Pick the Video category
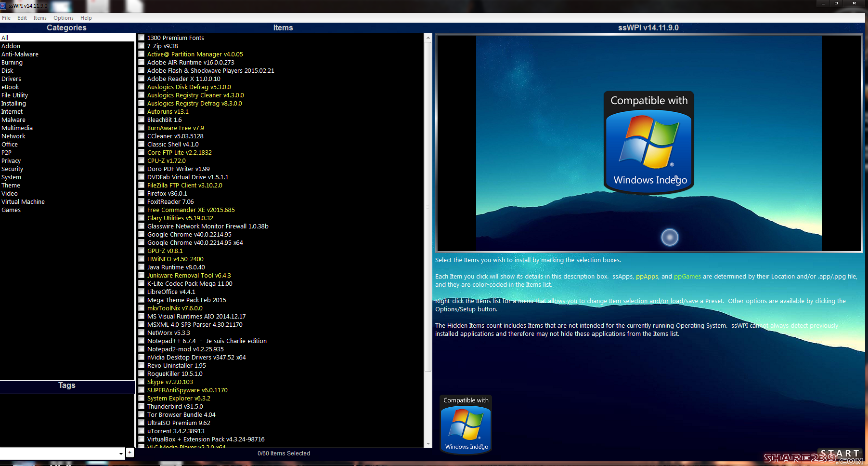868x466 pixels. click(10, 193)
